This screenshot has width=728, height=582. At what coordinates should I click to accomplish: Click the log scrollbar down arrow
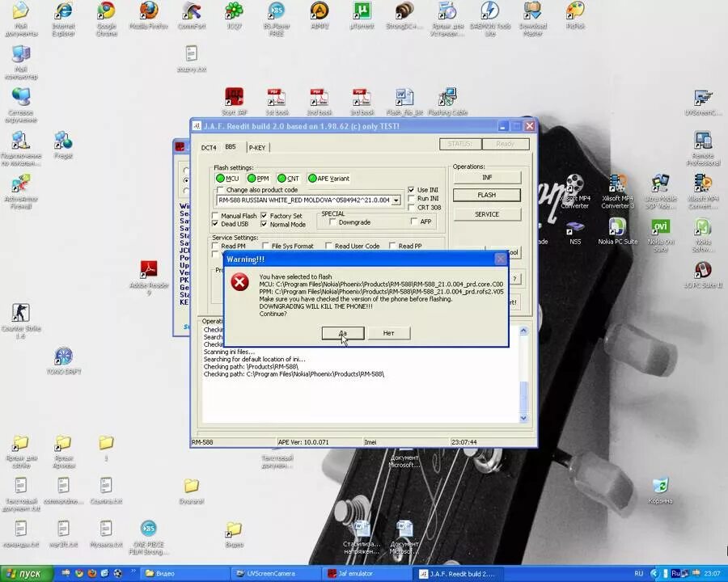(523, 418)
